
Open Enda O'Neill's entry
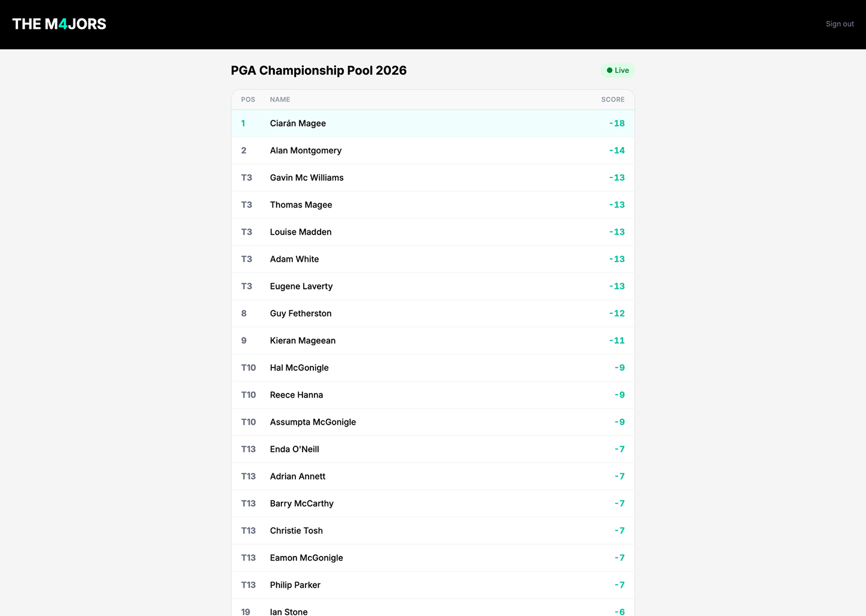point(433,449)
